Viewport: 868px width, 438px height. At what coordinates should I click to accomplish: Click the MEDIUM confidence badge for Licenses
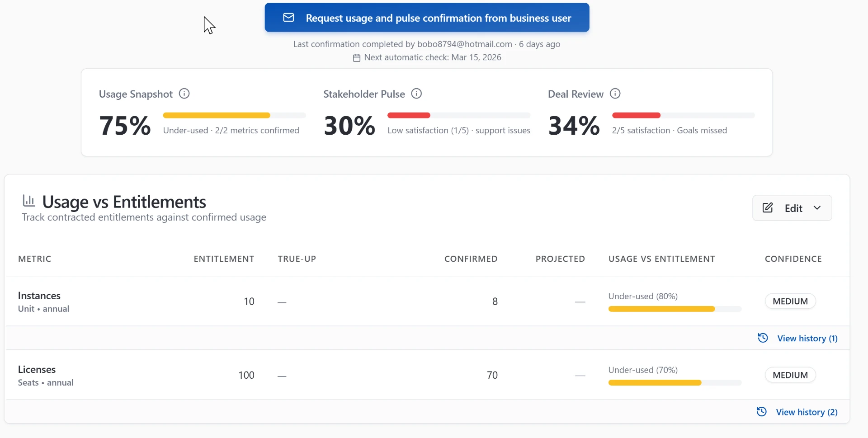[x=790, y=375]
